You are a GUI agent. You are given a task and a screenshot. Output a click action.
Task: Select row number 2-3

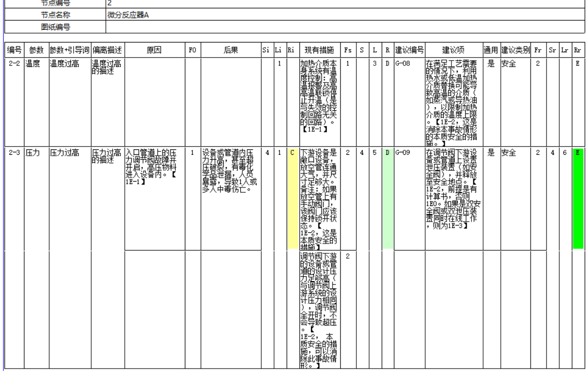(14, 153)
